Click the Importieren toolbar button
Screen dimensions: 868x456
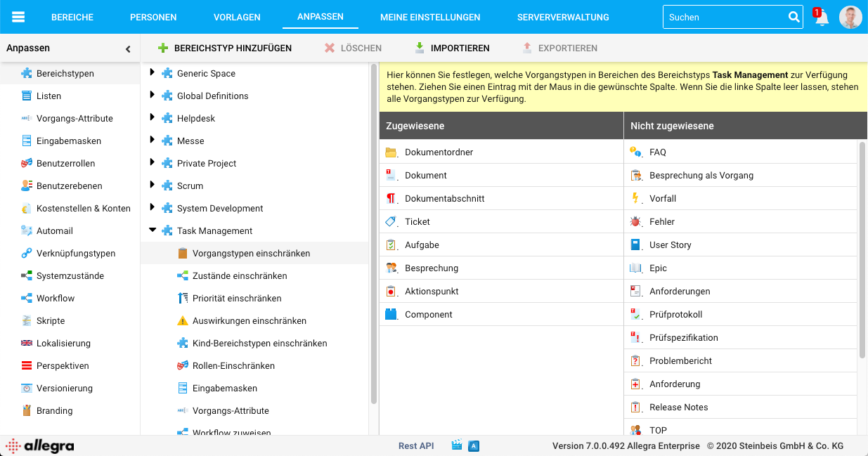coord(452,48)
